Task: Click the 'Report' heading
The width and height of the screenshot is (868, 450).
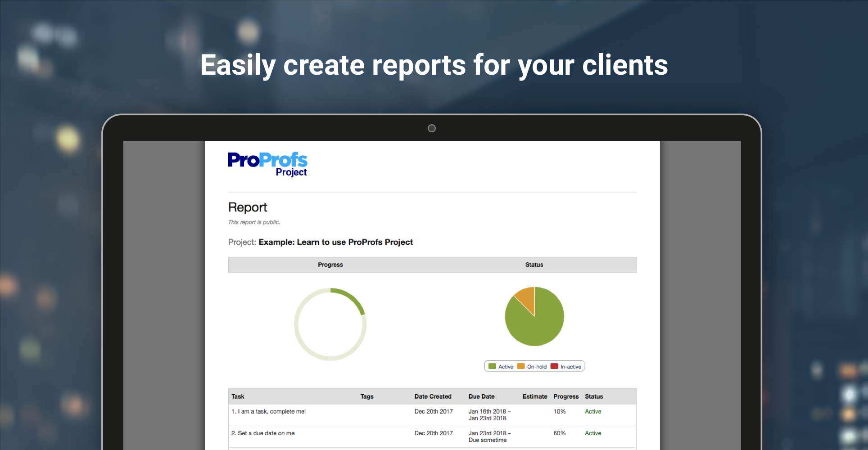Action: 248,207
